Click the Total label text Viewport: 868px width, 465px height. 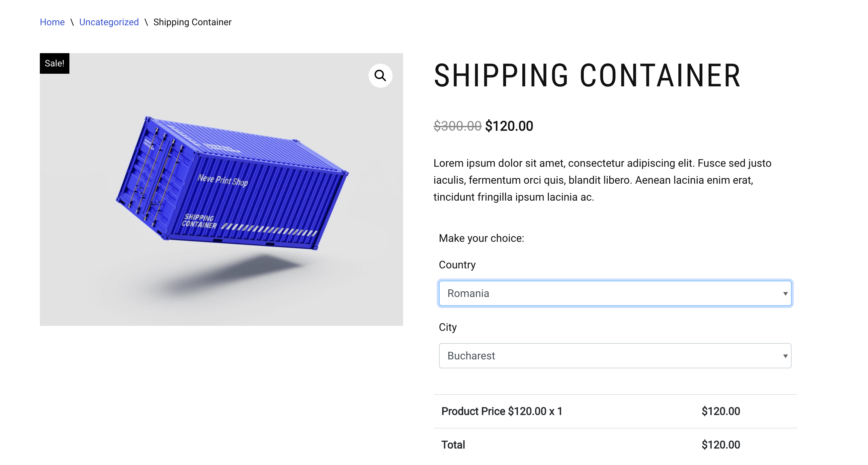[x=453, y=445]
